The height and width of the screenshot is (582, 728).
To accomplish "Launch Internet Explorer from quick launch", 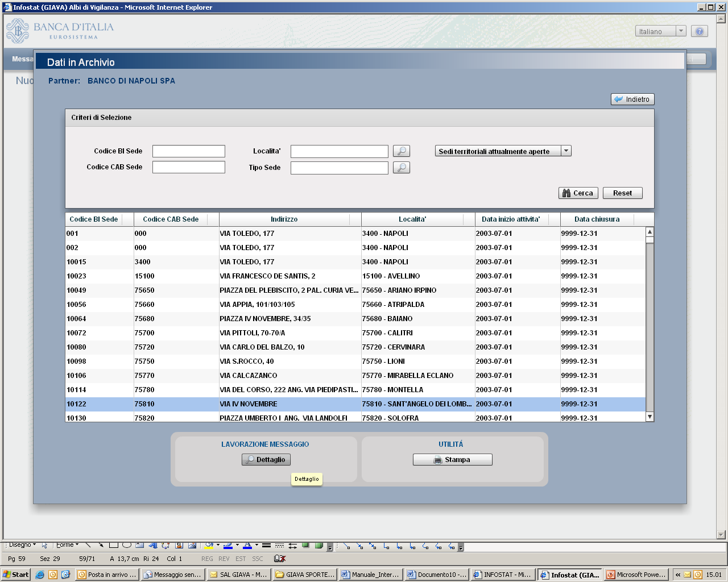I will 40,575.
